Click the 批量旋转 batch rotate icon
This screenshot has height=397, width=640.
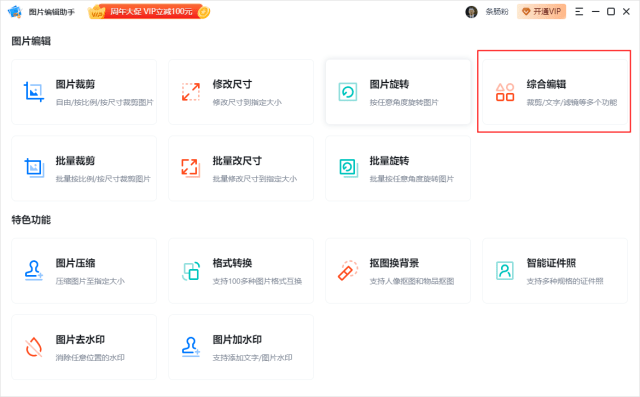click(x=348, y=168)
